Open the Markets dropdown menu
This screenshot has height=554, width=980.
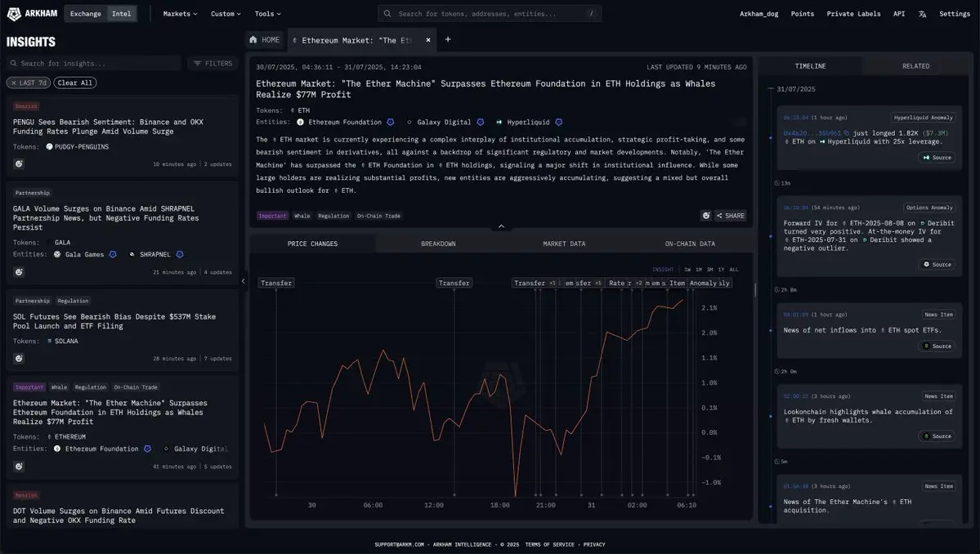point(180,14)
